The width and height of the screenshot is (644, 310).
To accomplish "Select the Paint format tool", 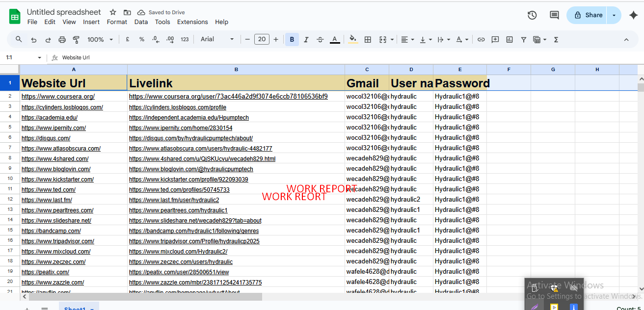I will tap(76, 40).
